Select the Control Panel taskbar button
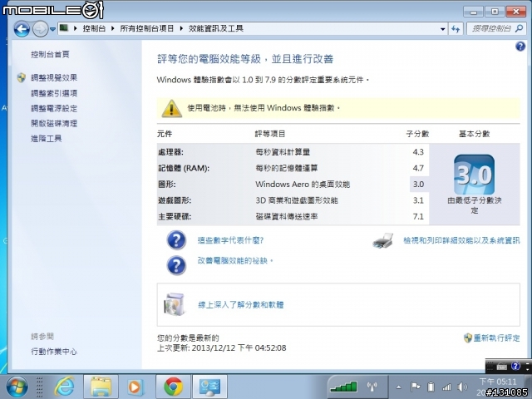The height and width of the screenshot is (399, 532). (x=209, y=387)
